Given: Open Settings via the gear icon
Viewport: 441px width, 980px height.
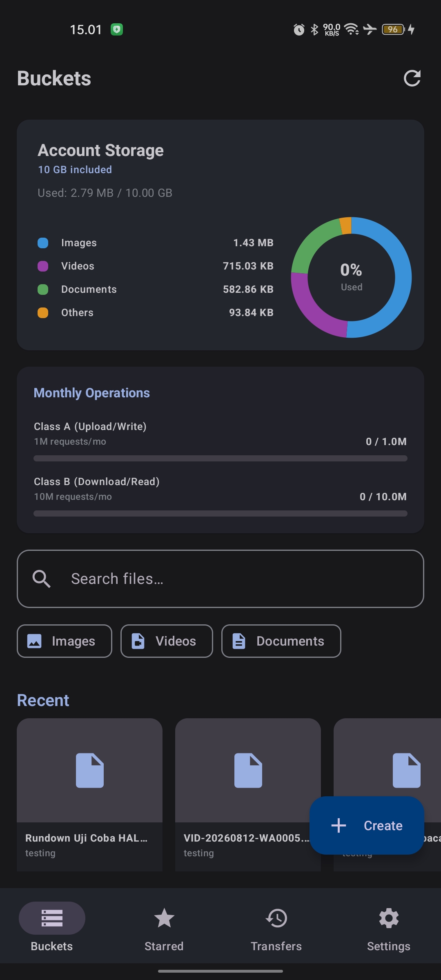Looking at the screenshot, I should tap(389, 918).
